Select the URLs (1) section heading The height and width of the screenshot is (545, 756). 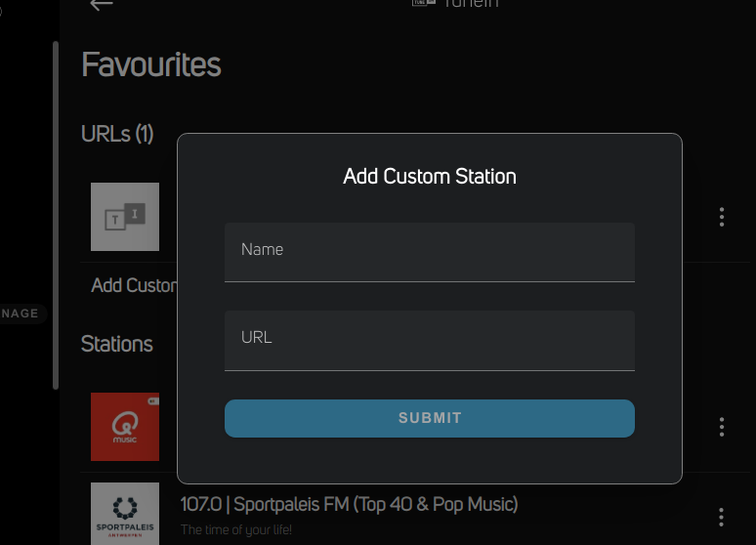(x=117, y=134)
